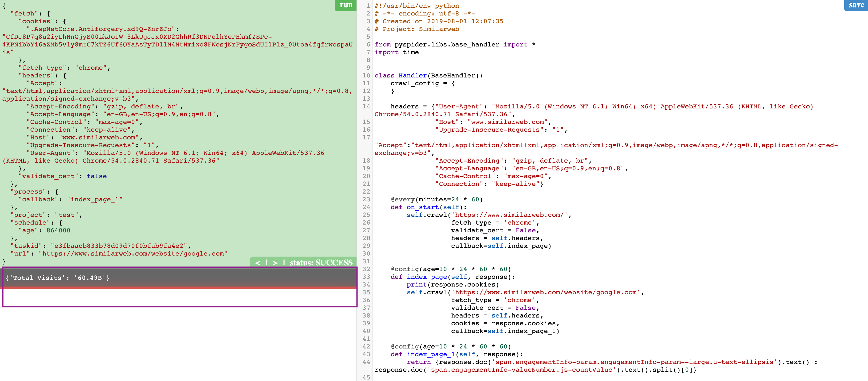Click the "fetch_type": "chrome" line in task JSON
This screenshot has width=868, height=381.
tap(64, 68)
